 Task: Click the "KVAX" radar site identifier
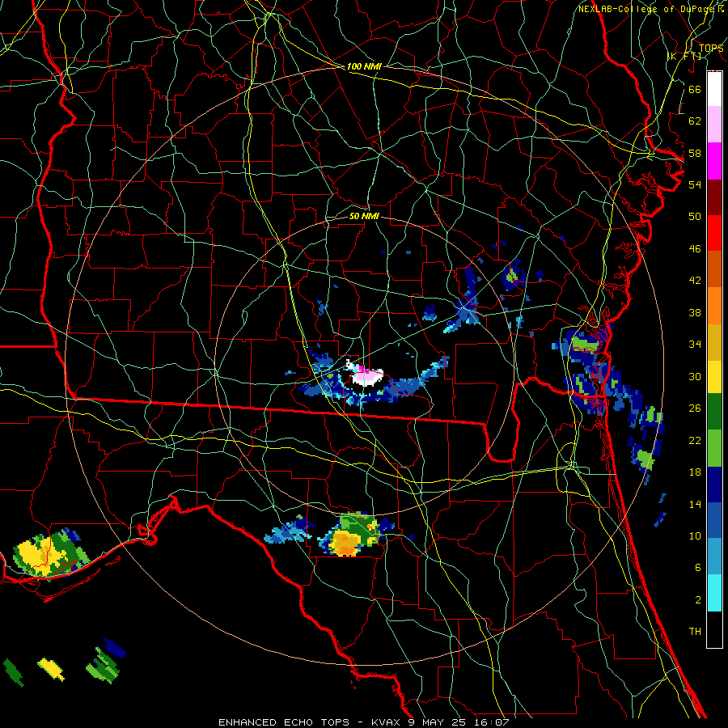click(387, 722)
